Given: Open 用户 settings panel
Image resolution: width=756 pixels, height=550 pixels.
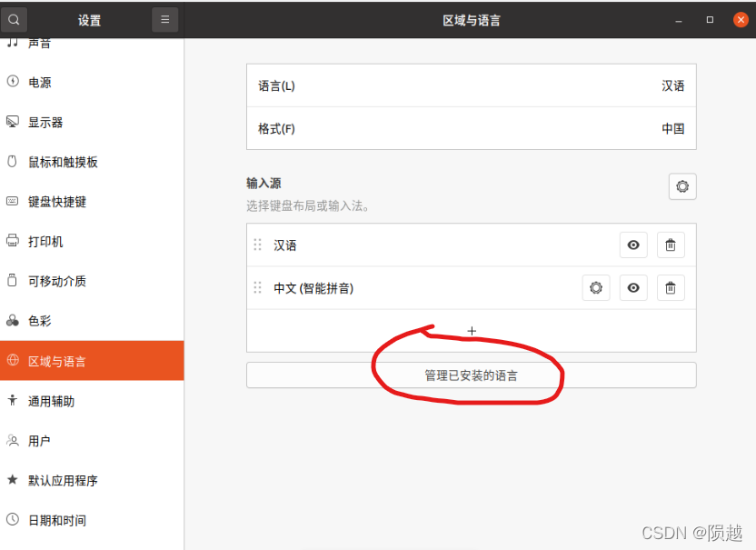Looking at the screenshot, I should coord(92,441).
